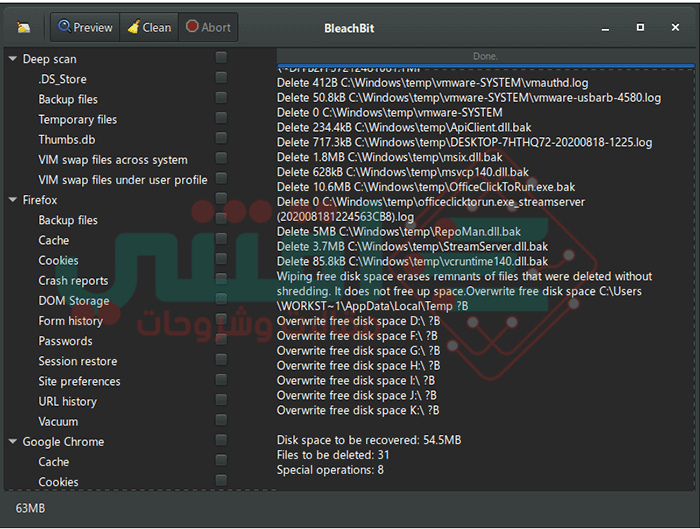Collapse the Google Chrome group

[x=13, y=442]
